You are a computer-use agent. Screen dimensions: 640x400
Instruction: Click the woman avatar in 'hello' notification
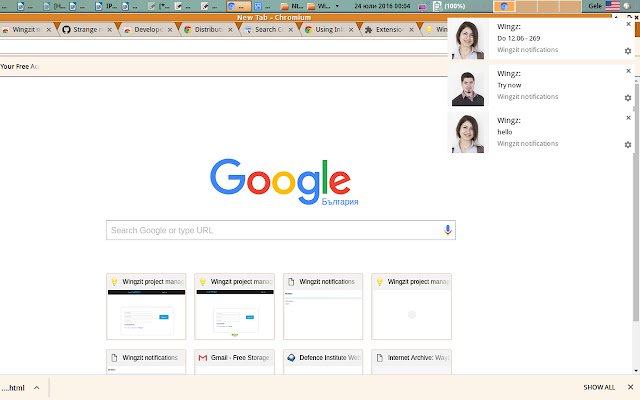[x=468, y=133]
